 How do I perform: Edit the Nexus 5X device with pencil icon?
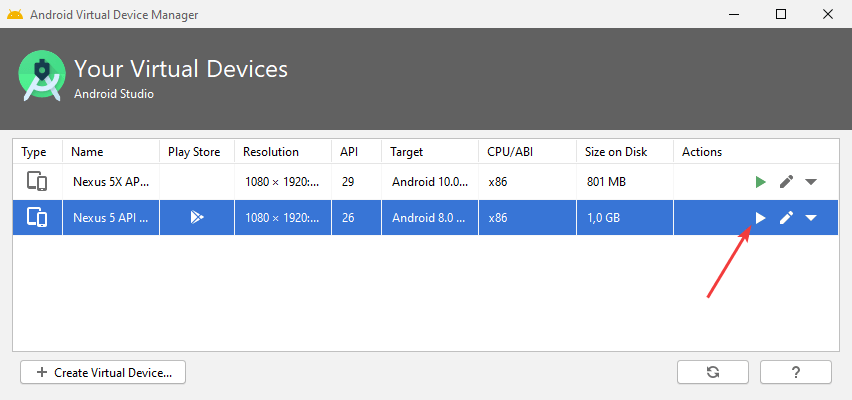click(x=787, y=182)
